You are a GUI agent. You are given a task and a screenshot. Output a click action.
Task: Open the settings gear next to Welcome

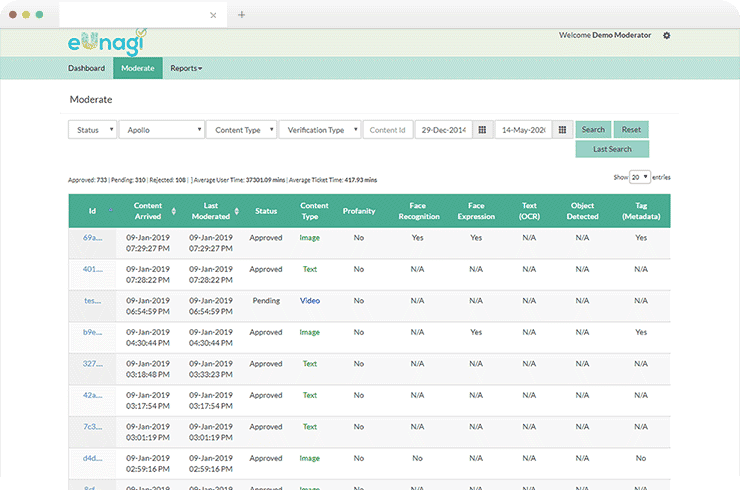click(666, 35)
